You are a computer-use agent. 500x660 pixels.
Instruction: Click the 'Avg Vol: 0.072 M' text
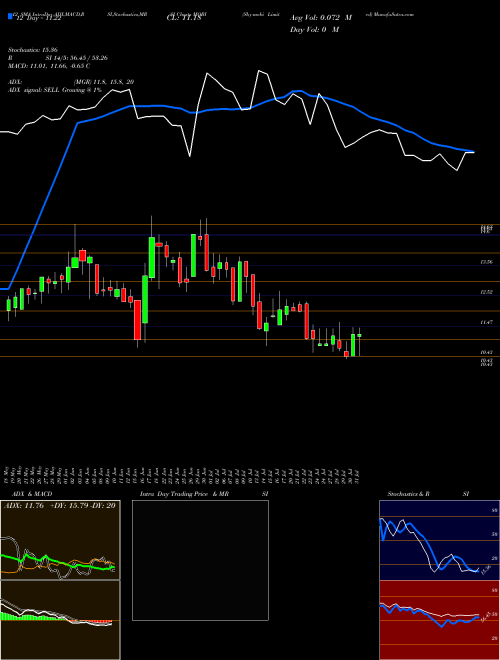coord(321,18)
